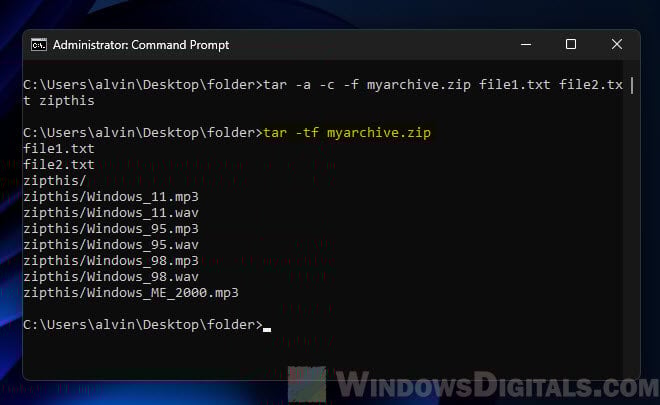Click the 'zipthis/Windows_98.mp3' line
Image resolution: width=660 pixels, height=405 pixels.
click(111, 261)
